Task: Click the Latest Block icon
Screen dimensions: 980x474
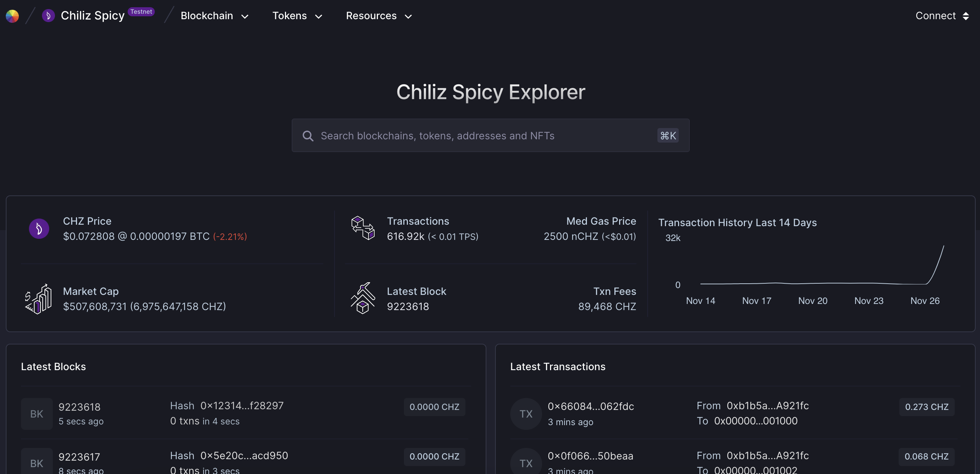Action: 363,298
